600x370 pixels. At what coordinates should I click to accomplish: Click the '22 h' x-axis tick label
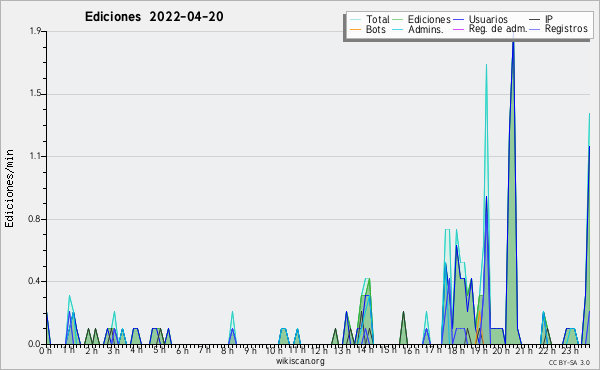(547, 351)
